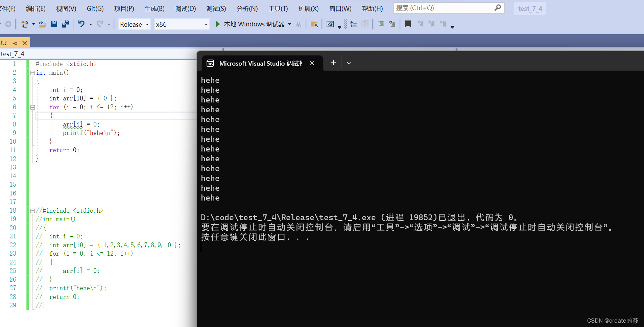Open the 编辑(E) menu

tap(35, 8)
